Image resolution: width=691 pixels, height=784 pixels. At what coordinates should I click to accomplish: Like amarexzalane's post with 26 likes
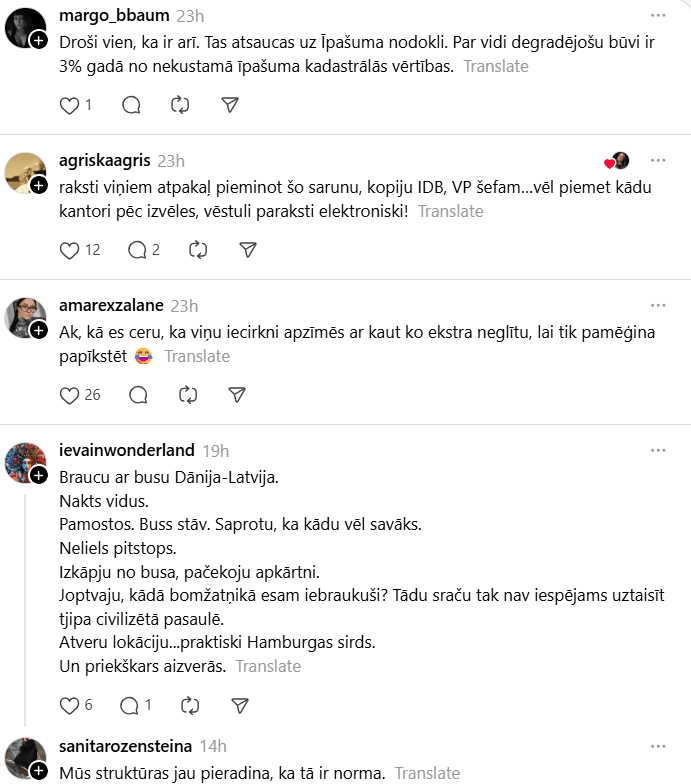70,395
